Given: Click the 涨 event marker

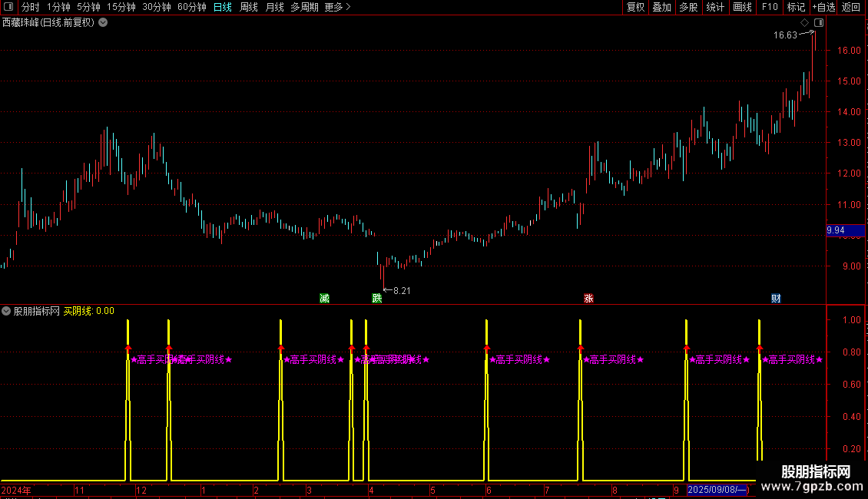Looking at the screenshot, I should coord(588,298).
